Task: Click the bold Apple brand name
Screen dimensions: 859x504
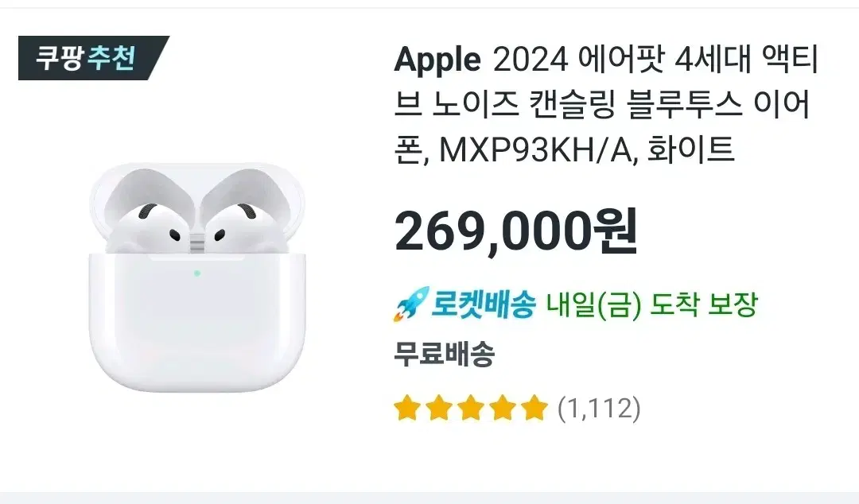Action: [437, 60]
